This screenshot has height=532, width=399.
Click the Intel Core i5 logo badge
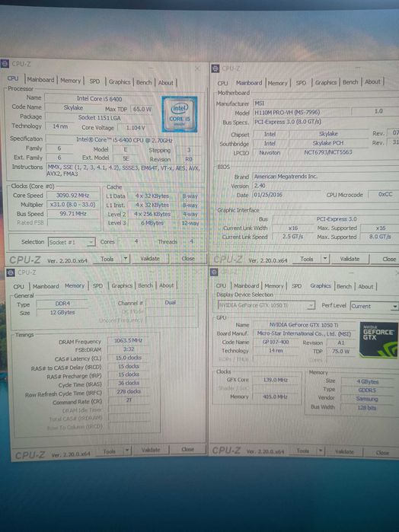tap(180, 114)
